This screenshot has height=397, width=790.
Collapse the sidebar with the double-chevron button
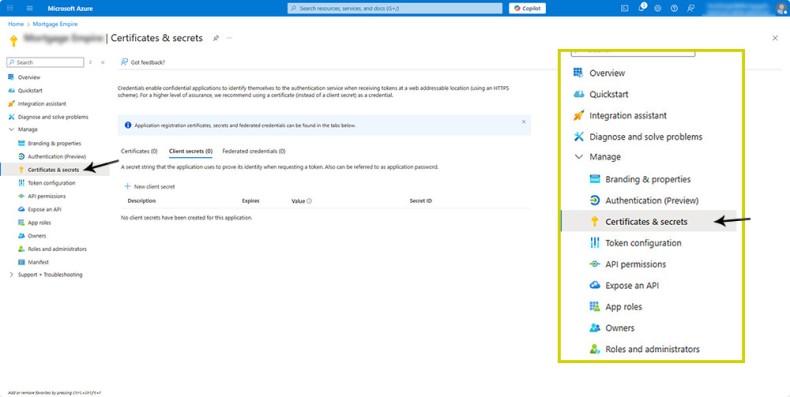pos(103,62)
